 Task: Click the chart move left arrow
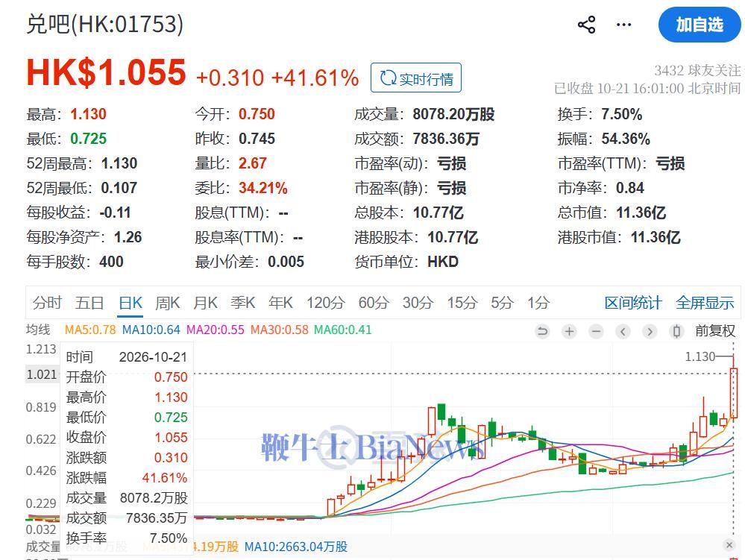click(x=623, y=330)
